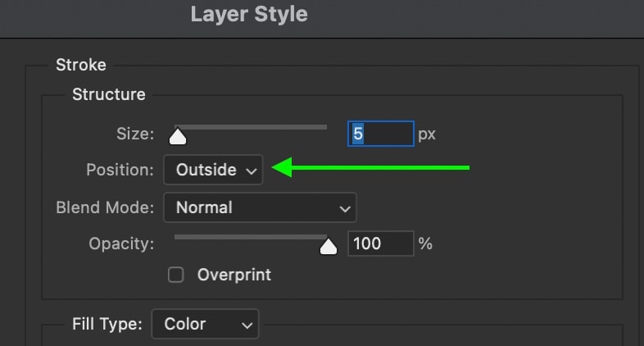Open the Blend Mode dropdown showing Normal

click(x=260, y=207)
